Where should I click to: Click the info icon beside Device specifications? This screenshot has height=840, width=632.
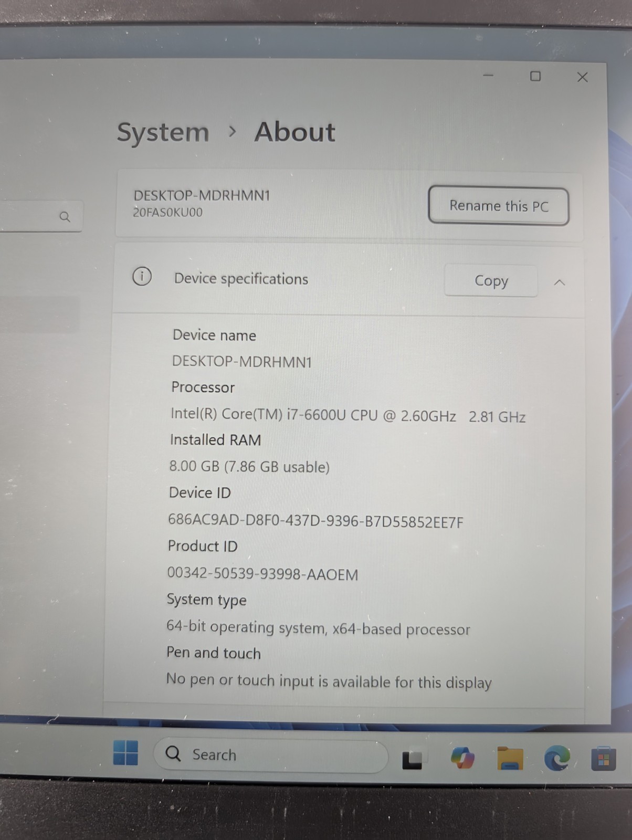coord(142,276)
